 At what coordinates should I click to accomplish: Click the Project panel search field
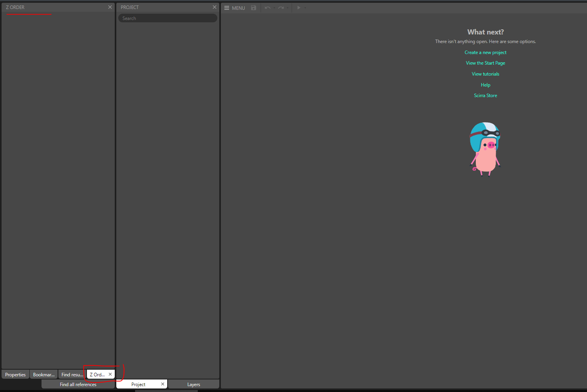tap(168, 18)
